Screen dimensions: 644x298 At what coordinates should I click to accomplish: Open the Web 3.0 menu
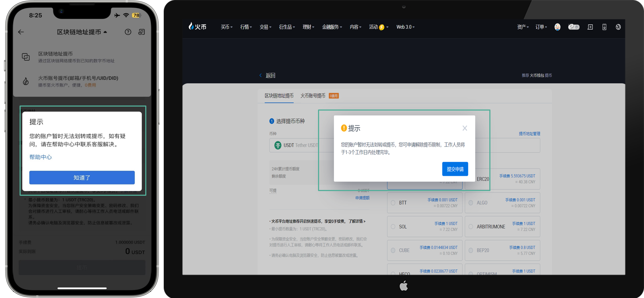pyautogui.click(x=405, y=27)
